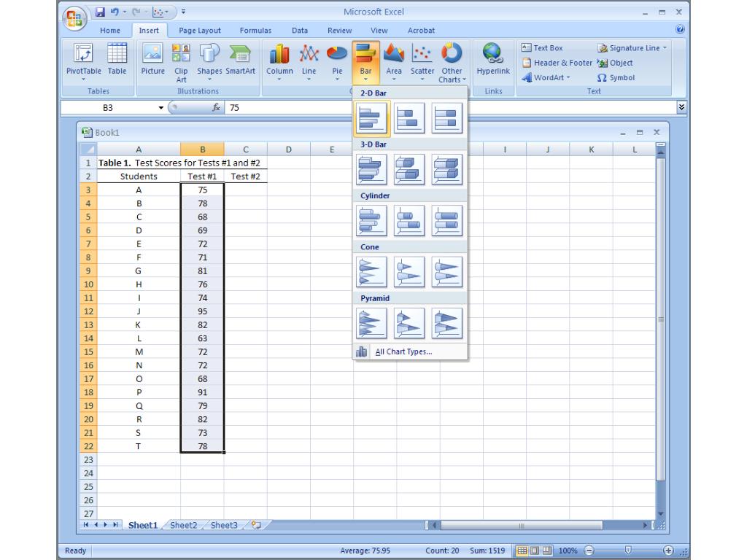This screenshot has width=747, height=560.
Task: Insert an Object
Action: (615, 63)
